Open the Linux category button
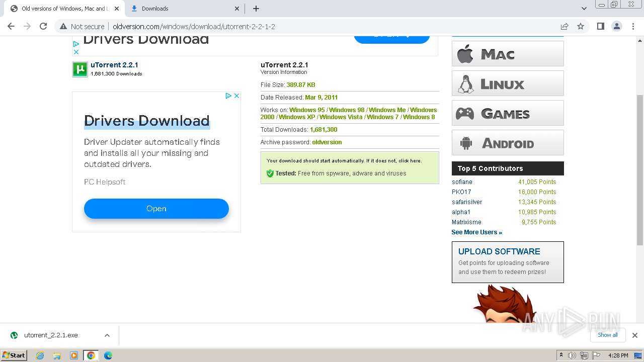The height and width of the screenshot is (362, 644). [x=508, y=83]
